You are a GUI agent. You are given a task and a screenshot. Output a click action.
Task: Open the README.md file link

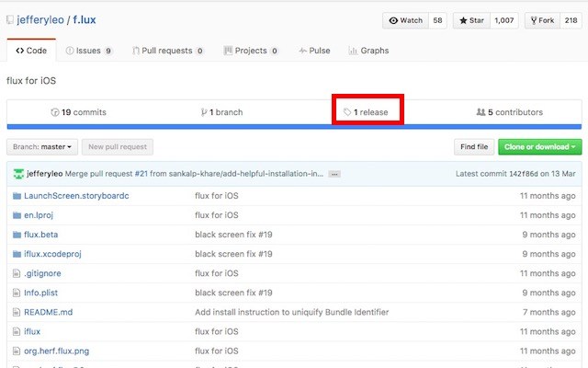(x=49, y=312)
